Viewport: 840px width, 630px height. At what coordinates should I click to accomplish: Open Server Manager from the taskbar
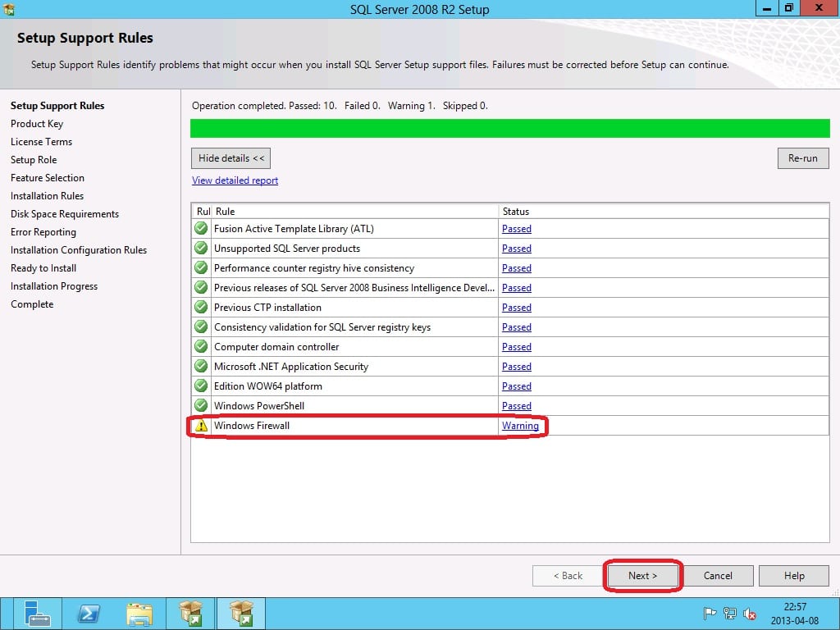coord(36,614)
